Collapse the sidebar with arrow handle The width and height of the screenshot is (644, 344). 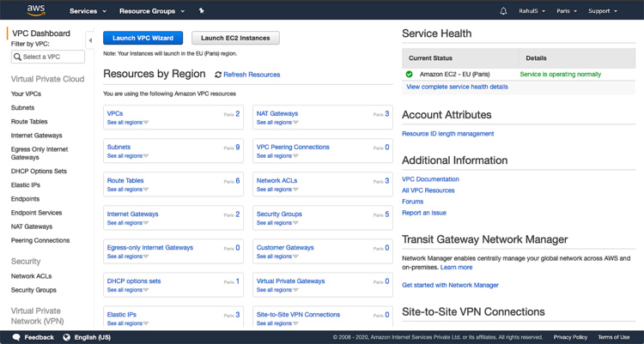[x=91, y=40]
